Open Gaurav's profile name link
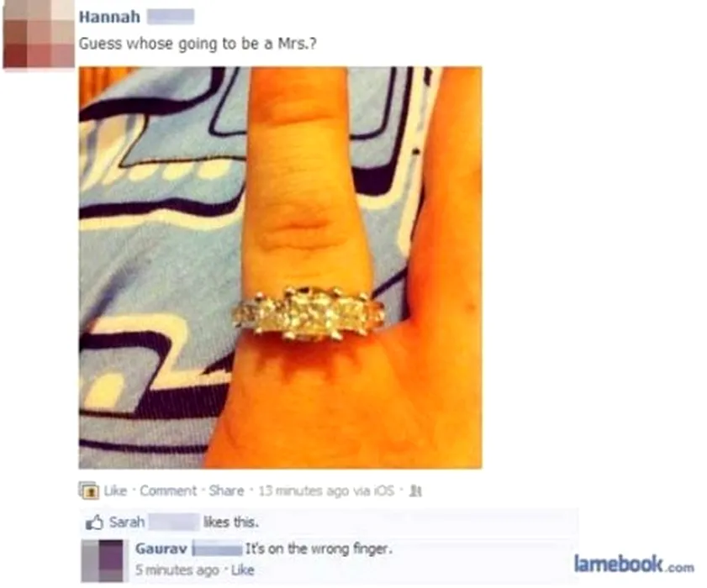 pos(161,549)
